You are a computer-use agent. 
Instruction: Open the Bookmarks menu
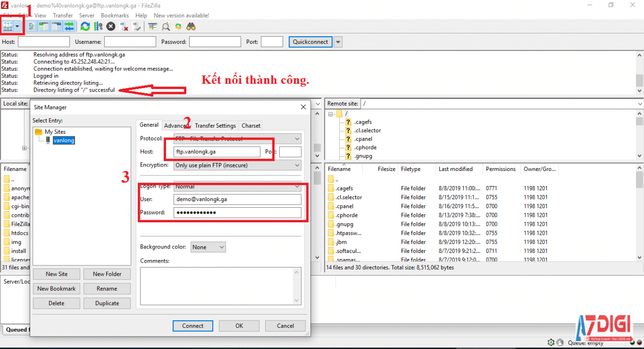tap(115, 16)
